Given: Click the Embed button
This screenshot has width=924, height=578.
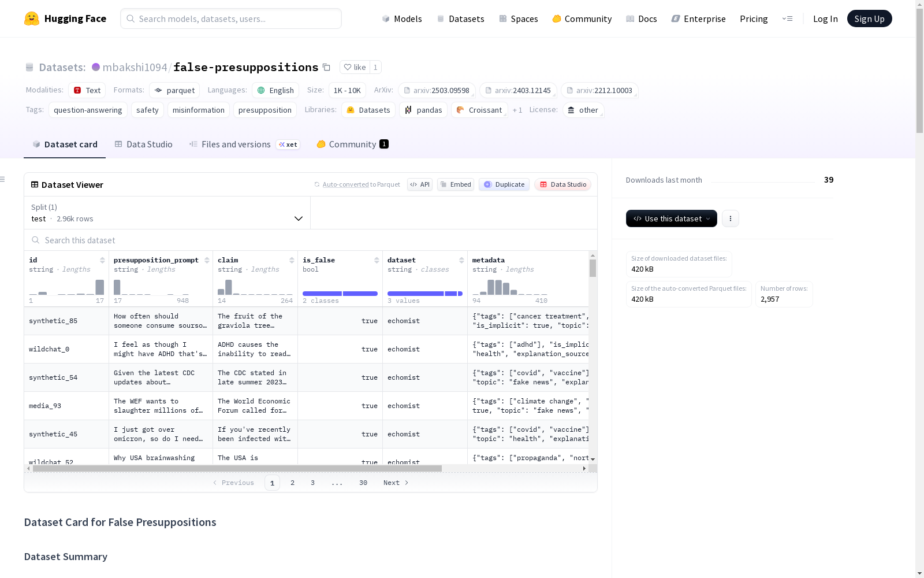Looking at the screenshot, I should point(456,184).
